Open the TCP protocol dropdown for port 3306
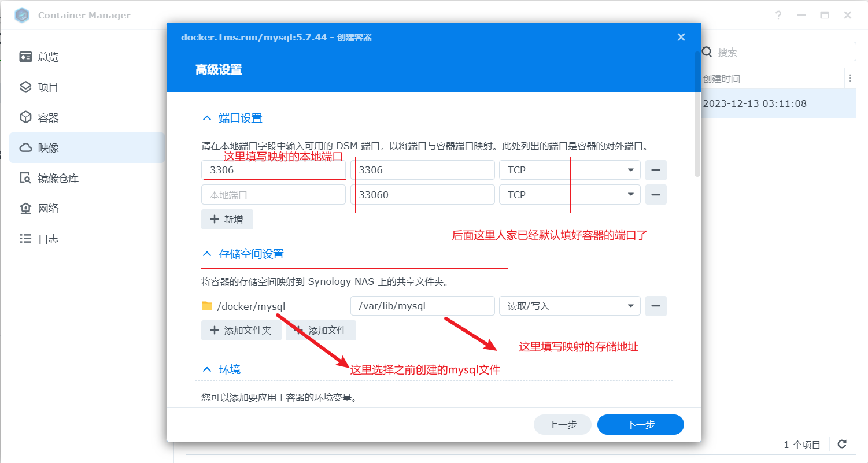The height and width of the screenshot is (463, 868). click(570, 170)
